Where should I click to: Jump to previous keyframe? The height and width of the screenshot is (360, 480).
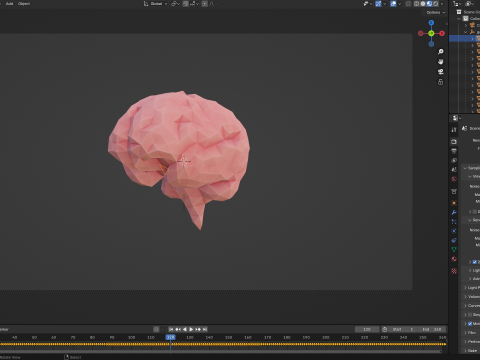click(x=178, y=329)
